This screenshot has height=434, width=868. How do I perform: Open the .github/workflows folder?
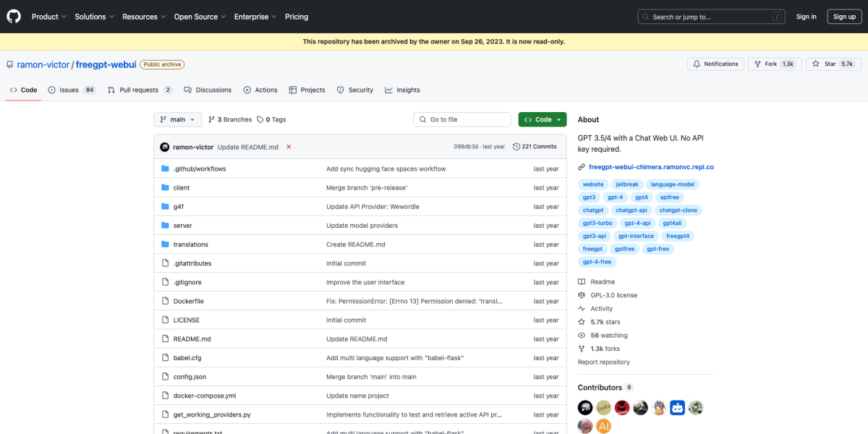click(x=200, y=169)
